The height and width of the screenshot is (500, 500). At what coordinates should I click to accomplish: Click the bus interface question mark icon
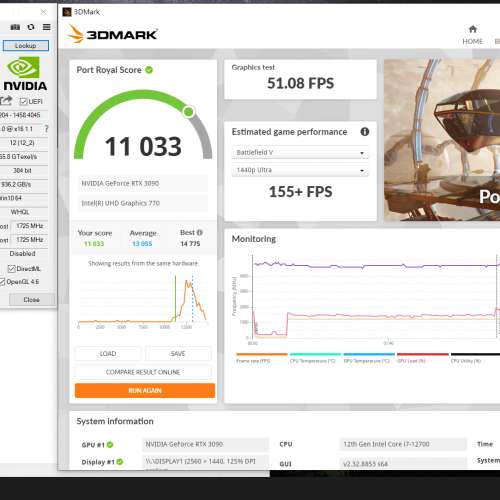tap(46, 129)
